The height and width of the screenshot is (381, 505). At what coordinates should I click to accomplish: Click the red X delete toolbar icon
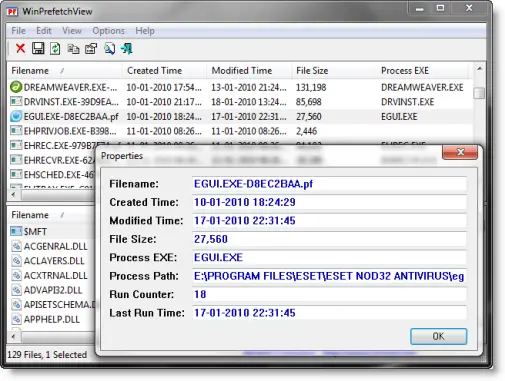[20, 48]
